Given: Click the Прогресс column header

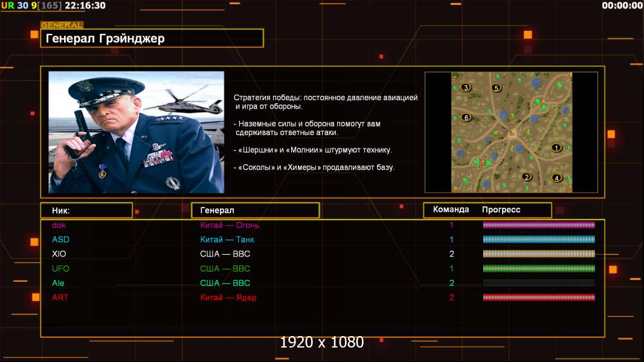Looking at the screenshot, I should (x=501, y=210).
